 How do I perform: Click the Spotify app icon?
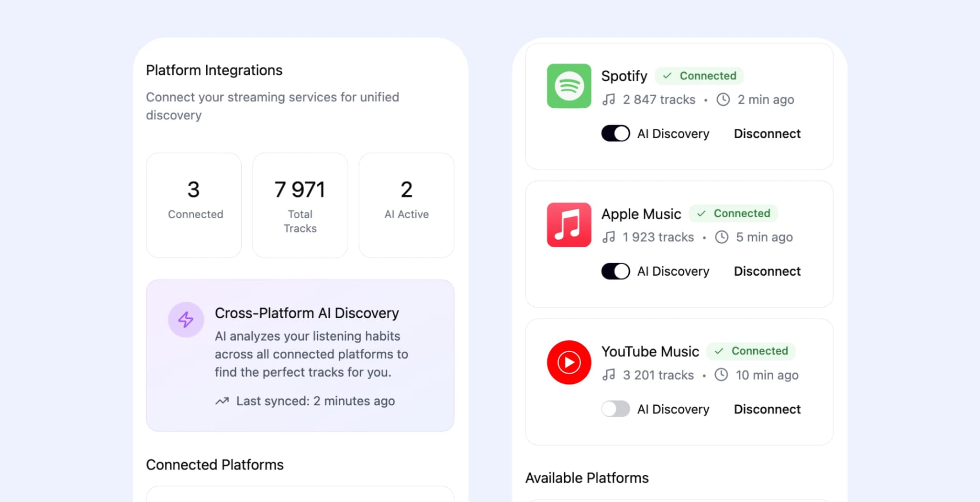(x=568, y=86)
